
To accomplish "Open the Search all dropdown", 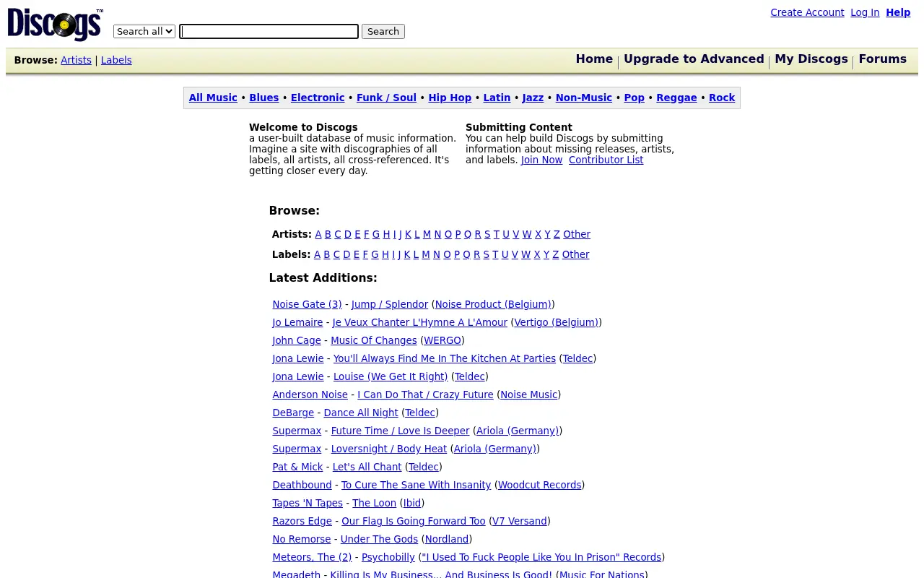I will [144, 31].
